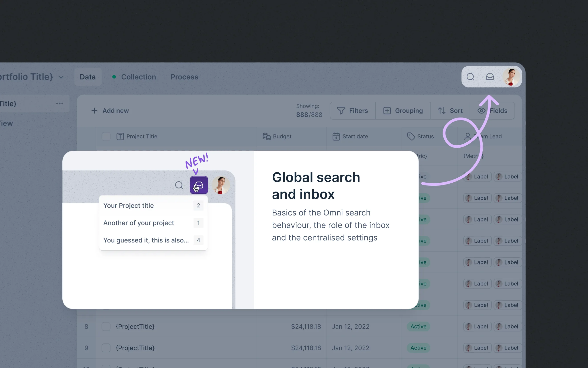Click search icon inside the onboarding card
Image resolution: width=588 pixels, height=368 pixels.
pyautogui.click(x=179, y=185)
